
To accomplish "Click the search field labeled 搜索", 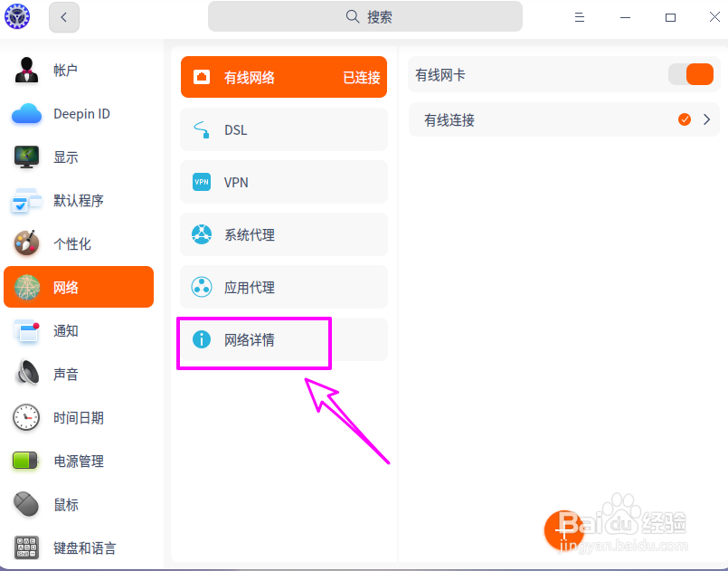I will click(365, 16).
